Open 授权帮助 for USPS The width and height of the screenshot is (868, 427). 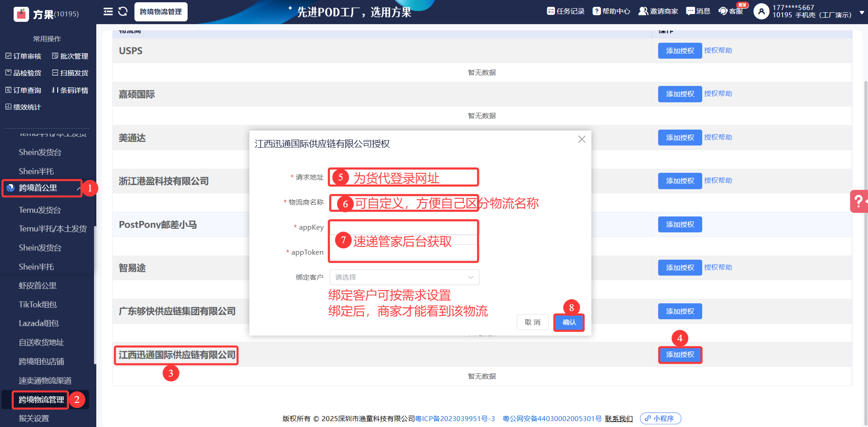pyautogui.click(x=718, y=50)
